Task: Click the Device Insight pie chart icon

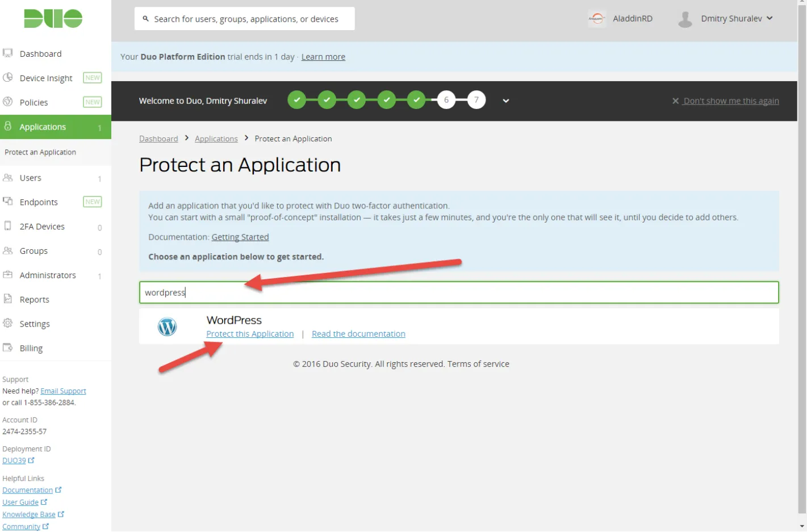Action: [x=8, y=77]
